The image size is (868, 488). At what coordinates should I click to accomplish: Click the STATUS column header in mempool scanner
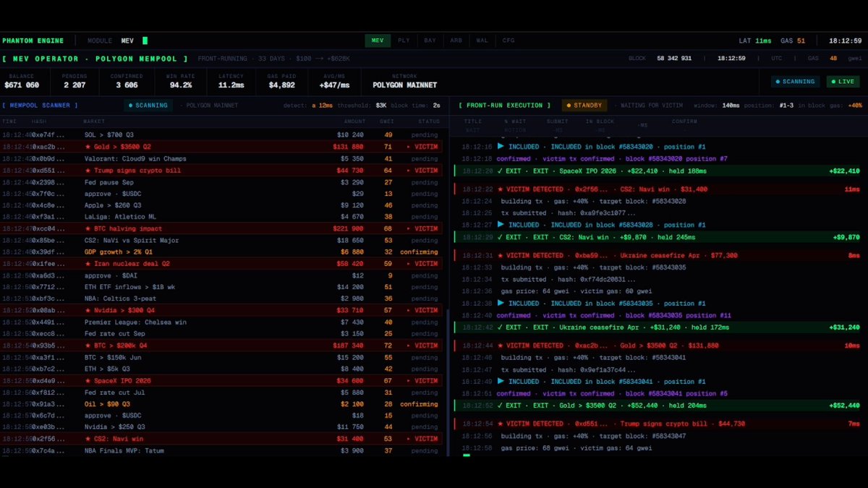pyautogui.click(x=428, y=121)
